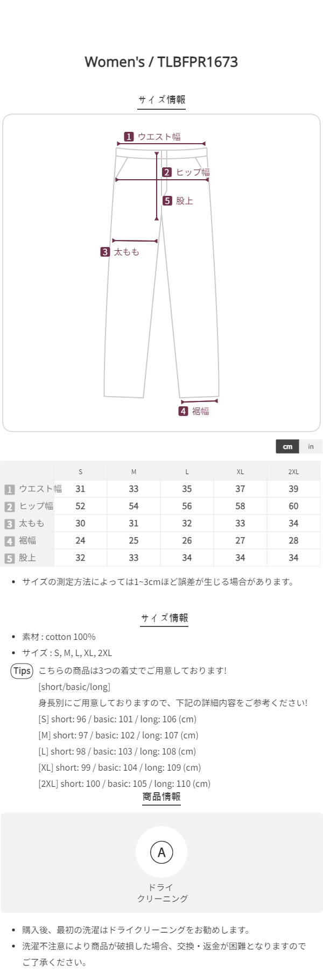Click the top サイズ情報 section heading
Image resolution: width=323 pixels, height=980 pixels.
point(161,100)
